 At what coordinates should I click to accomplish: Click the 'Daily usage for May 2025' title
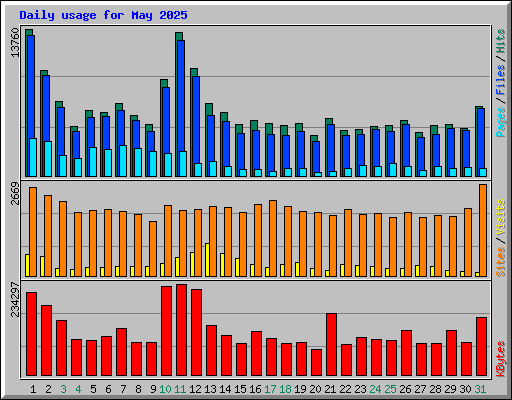[103, 15]
